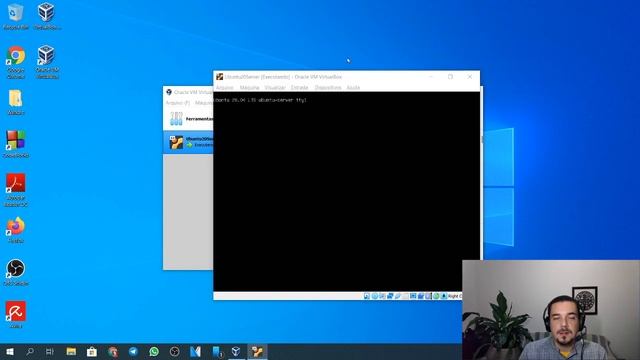Image resolution: width=640 pixels, height=360 pixels.
Task: Click the recording status icon
Action: pyautogui.click(x=421, y=296)
